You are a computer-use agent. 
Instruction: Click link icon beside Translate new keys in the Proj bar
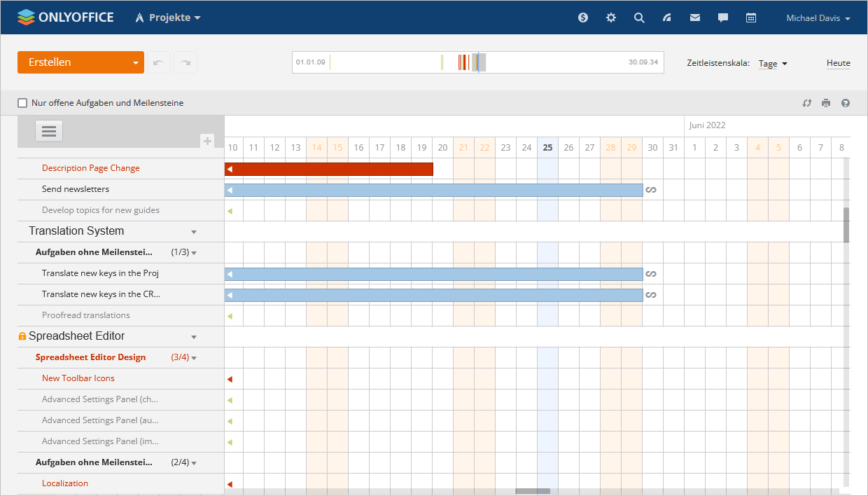click(x=651, y=274)
